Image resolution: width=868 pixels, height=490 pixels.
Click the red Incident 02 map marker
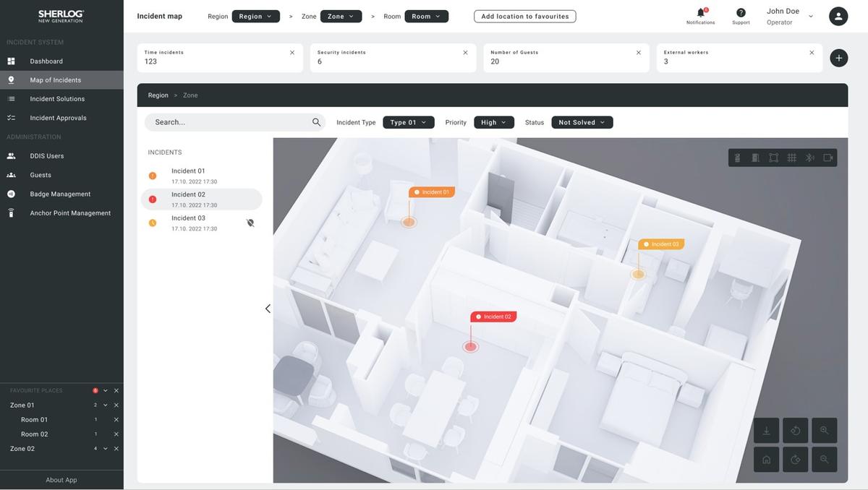tap(471, 346)
